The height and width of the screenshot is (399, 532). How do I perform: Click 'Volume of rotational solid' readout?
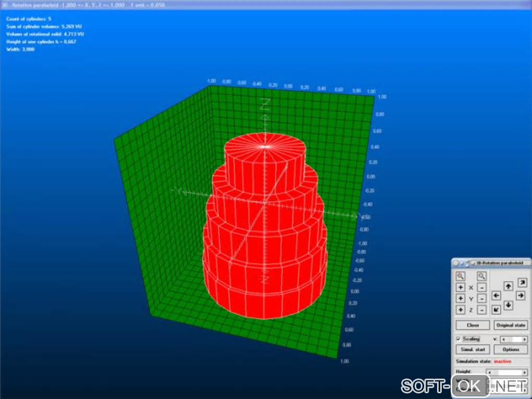45,34
